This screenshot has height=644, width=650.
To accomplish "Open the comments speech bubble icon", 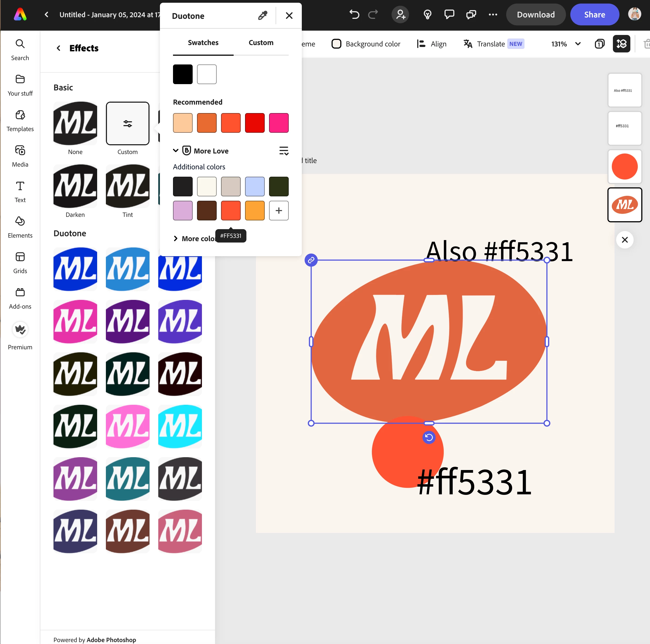I will pyautogui.click(x=449, y=14).
